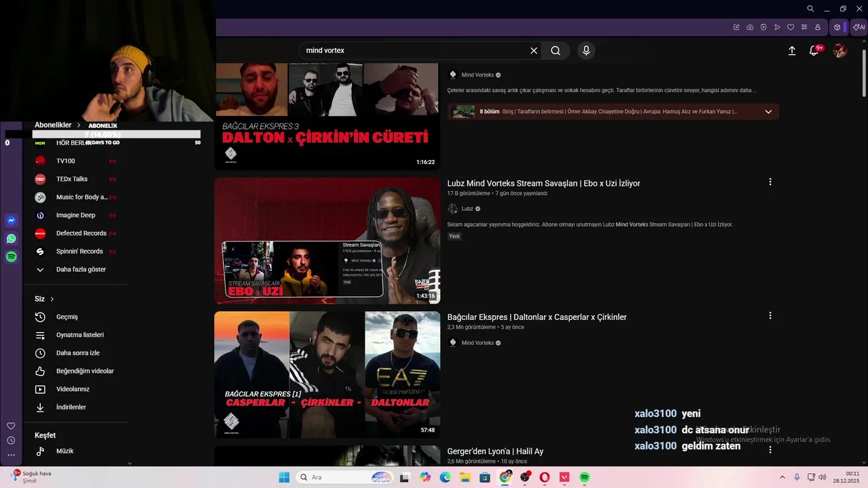Image resolution: width=868 pixels, height=488 pixels.
Task: Open the Windows Start button
Action: pyautogui.click(x=284, y=477)
